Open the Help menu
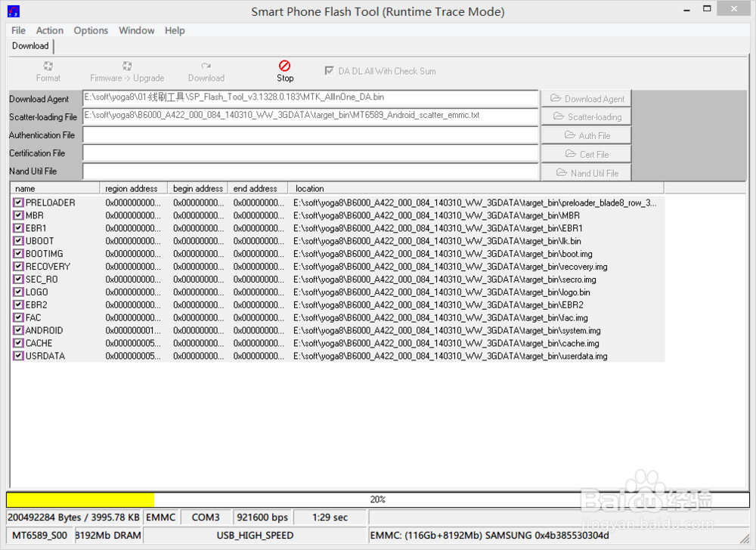This screenshot has width=756, height=550. pyautogui.click(x=175, y=30)
